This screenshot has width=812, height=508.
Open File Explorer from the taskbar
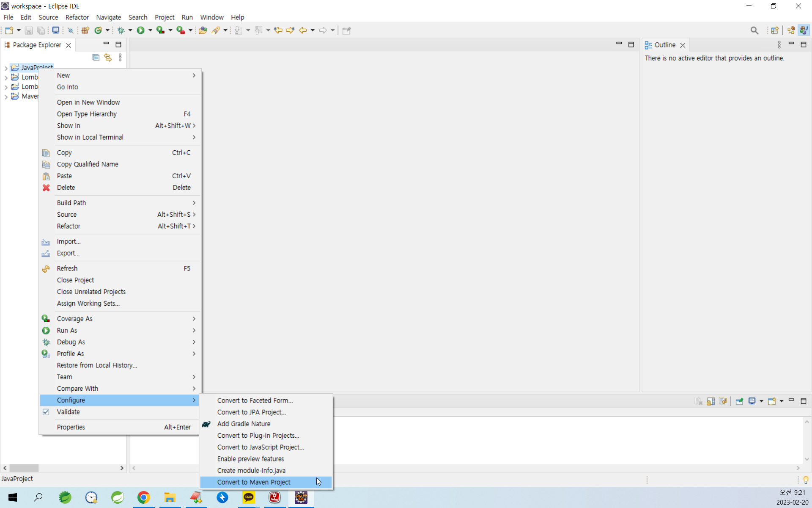point(170,497)
